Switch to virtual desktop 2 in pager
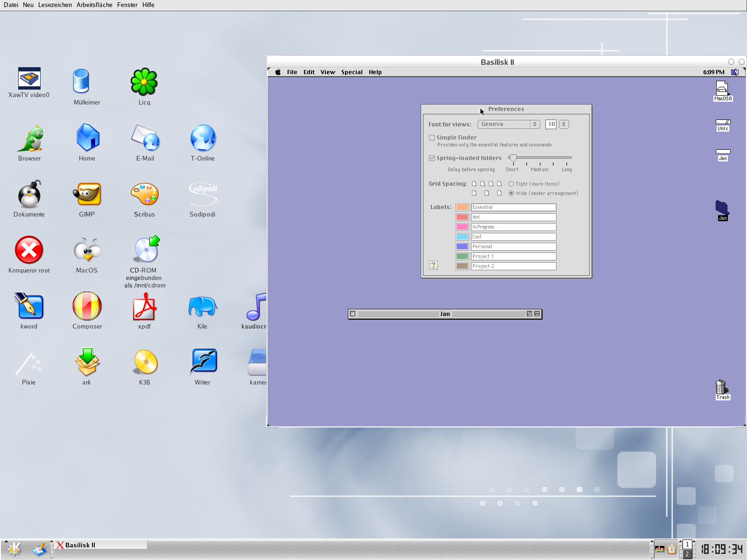 tap(687, 554)
